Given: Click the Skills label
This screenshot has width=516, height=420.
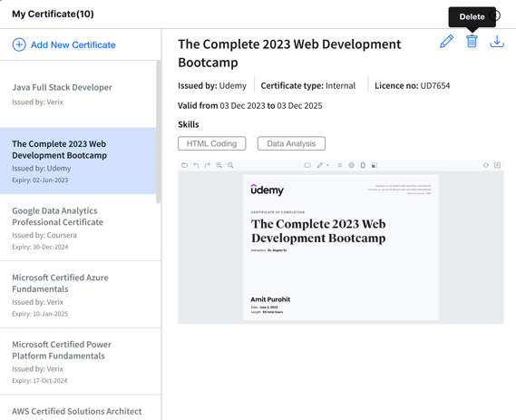Looking at the screenshot, I should pos(189,124).
